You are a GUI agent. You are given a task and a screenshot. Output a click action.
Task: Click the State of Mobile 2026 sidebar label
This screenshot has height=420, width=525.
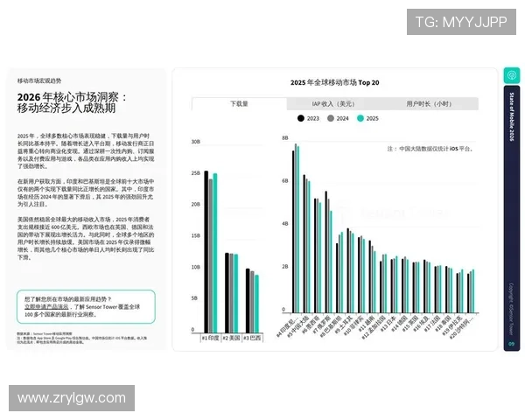pyautogui.click(x=511, y=116)
